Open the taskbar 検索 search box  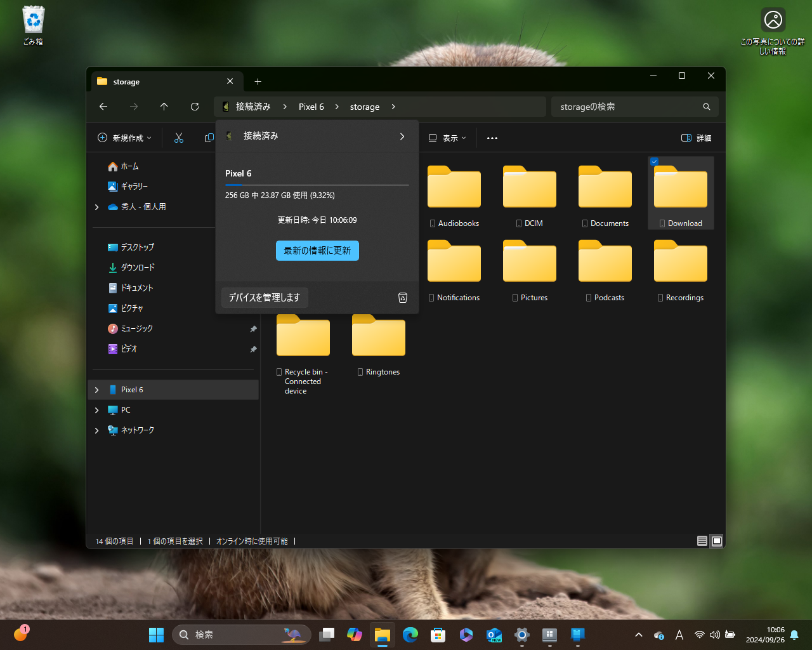[242, 635]
